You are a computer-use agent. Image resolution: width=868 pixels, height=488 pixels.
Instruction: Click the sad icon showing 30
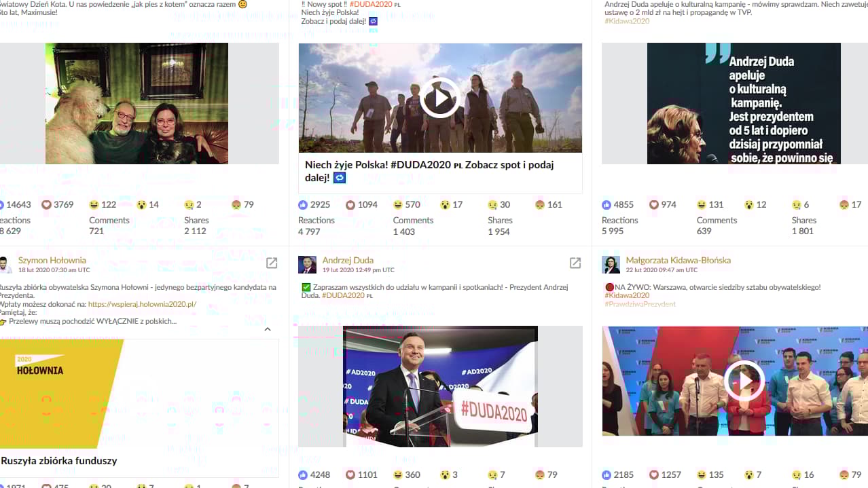[492, 204]
